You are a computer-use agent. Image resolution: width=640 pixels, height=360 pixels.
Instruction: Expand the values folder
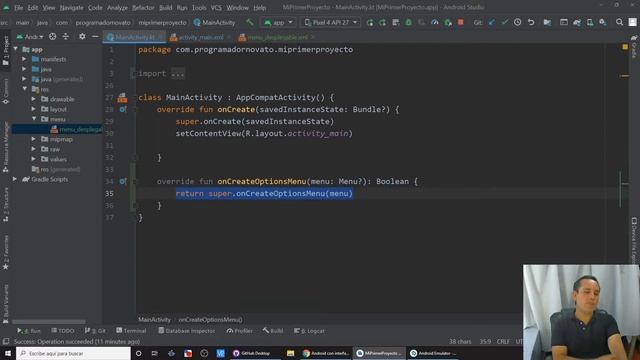tap(34, 159)
